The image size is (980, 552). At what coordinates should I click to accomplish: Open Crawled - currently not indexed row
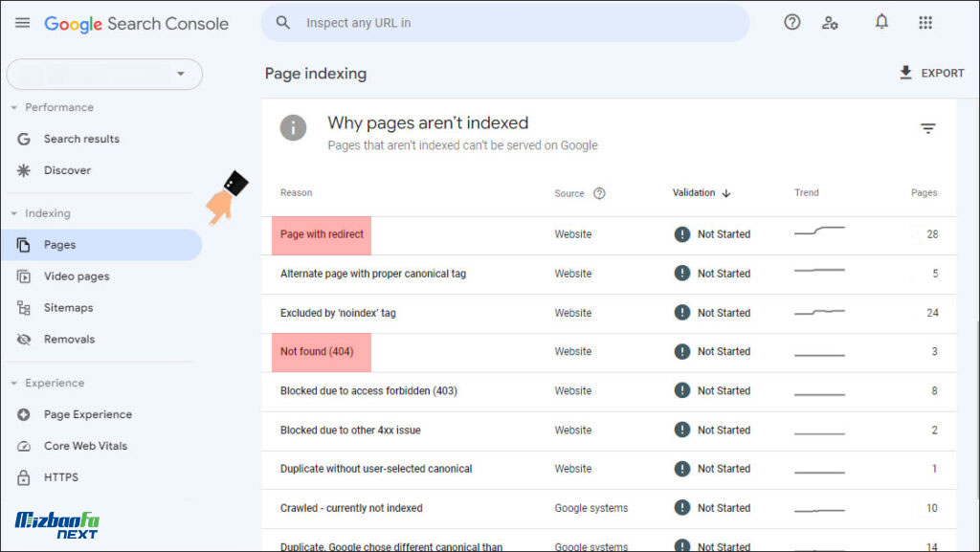click(x=351, y=508)
